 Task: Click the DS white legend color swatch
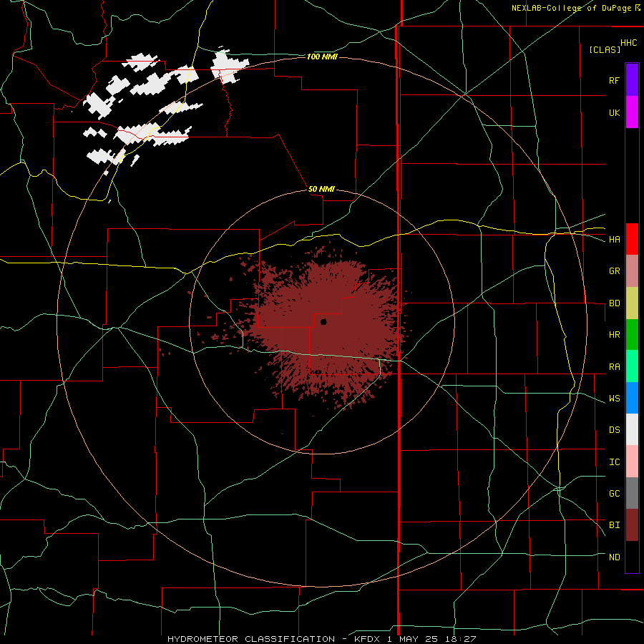coord(632,429)
